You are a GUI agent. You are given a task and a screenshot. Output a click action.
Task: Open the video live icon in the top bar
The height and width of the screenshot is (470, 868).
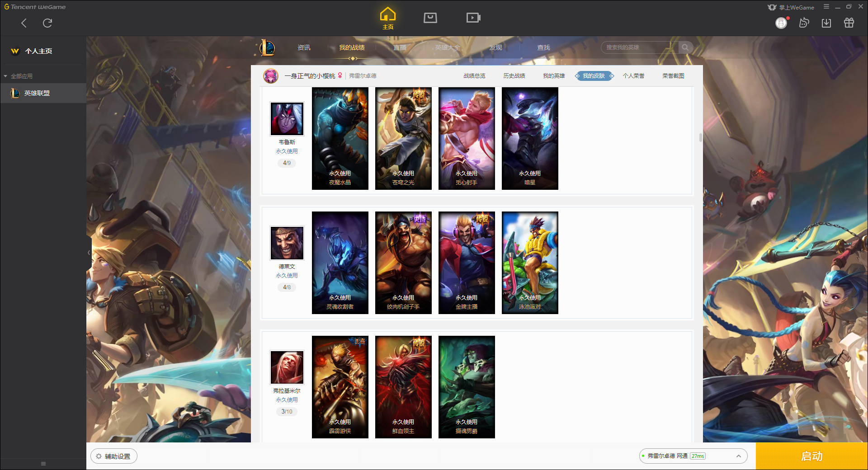click(x=473, y=18)
